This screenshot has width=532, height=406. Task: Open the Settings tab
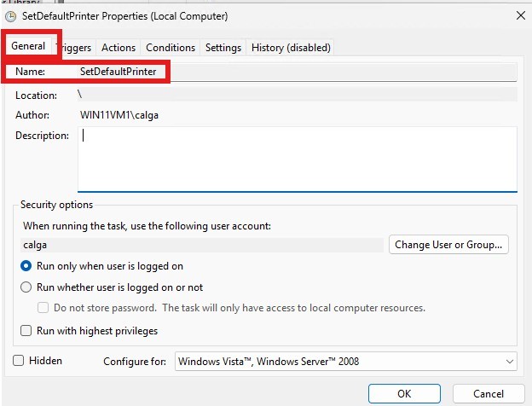[223, 48]
